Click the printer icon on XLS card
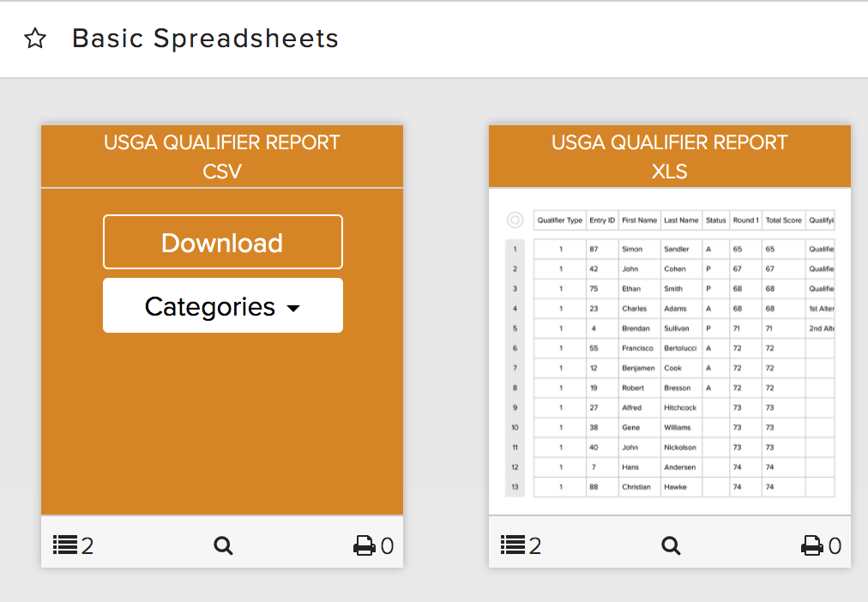The width and height of the screenshot is (868, 602). click(x=812, y=545)
